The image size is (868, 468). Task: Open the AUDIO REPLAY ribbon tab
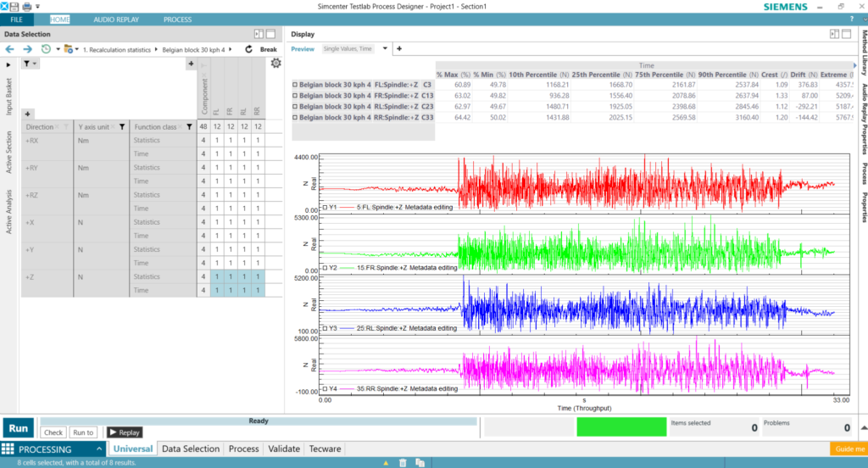116,19
